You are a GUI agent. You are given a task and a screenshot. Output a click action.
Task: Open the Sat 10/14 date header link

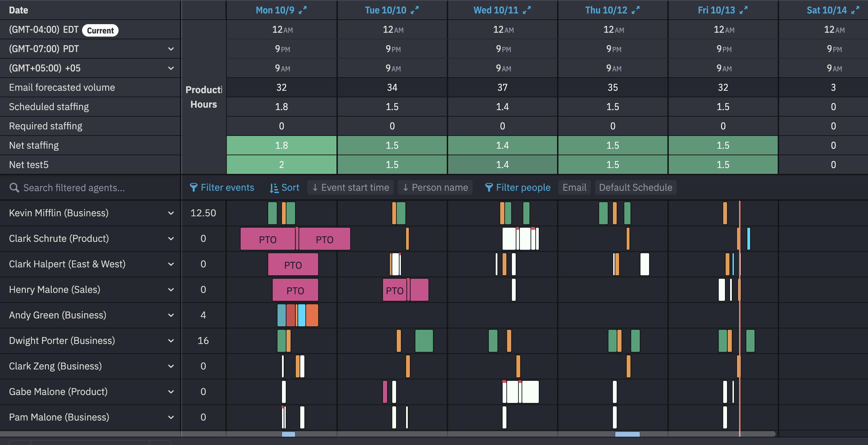point(826,10)
